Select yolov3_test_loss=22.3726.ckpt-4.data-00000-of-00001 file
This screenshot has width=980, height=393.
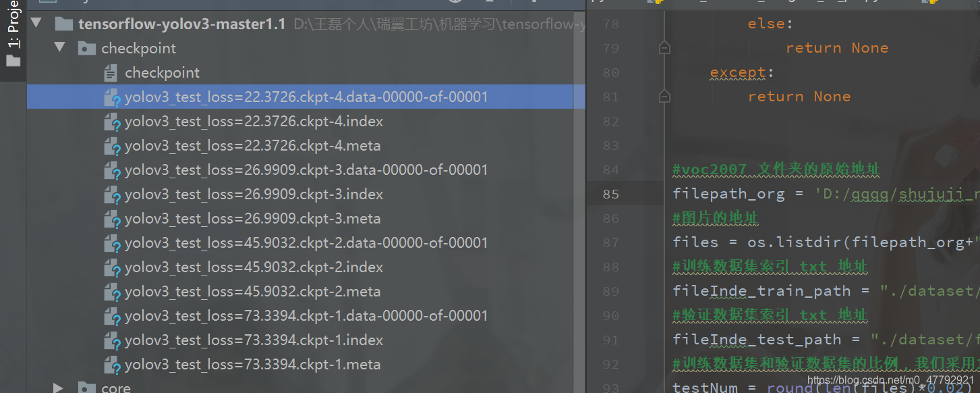pyautogui.click(x=306, y=97)
